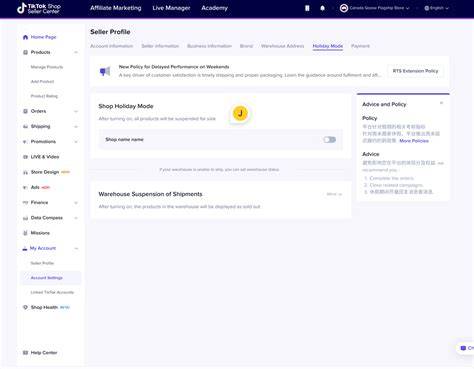Click the globe language icon
Viewport: 474px width, 369px height.
coord(427,8)
